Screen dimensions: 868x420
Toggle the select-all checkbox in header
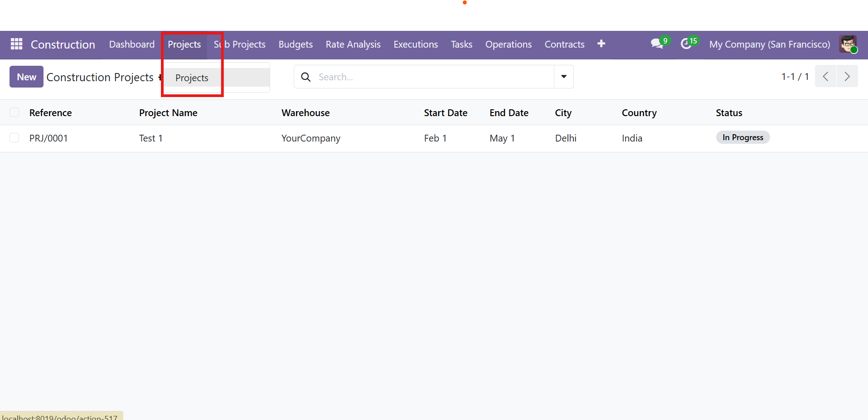click(x=14, y=112)
